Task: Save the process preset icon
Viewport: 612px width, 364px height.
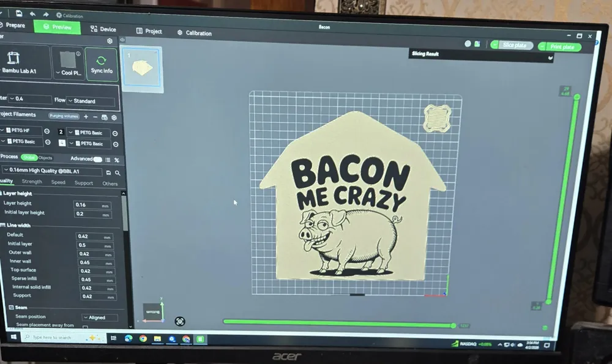Action: click(108, 173)
